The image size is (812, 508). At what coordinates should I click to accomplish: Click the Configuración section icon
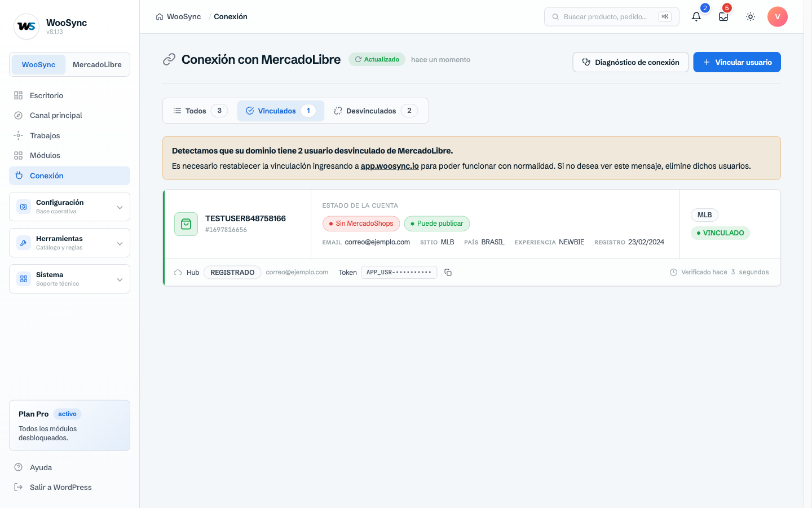point(24,207)
